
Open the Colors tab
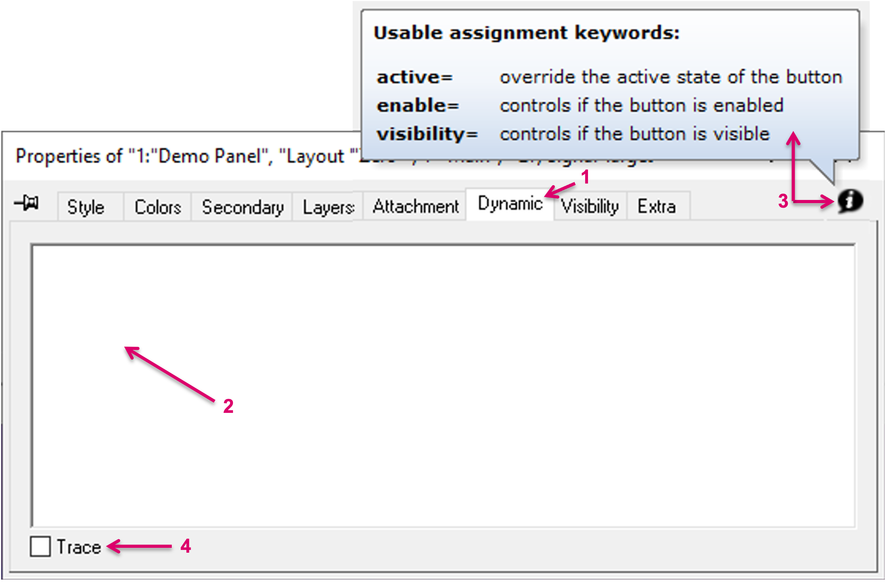158,207
